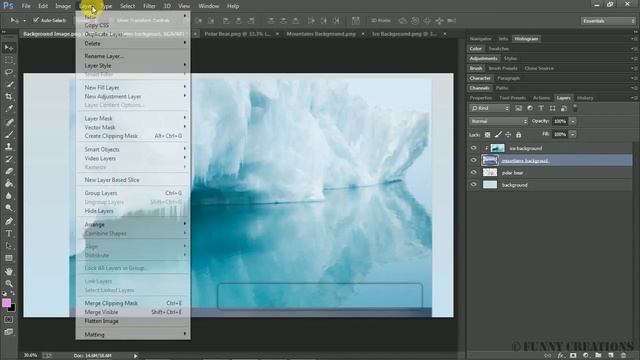
Task: Open the Essentials workspace dropdown
Action: 608,21
